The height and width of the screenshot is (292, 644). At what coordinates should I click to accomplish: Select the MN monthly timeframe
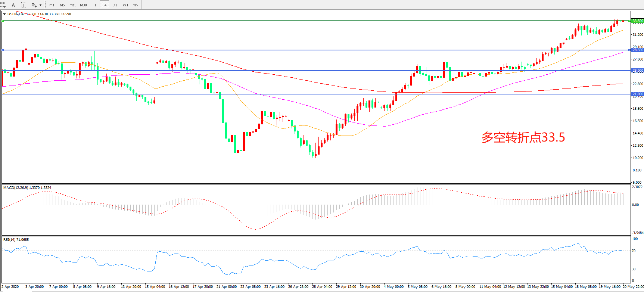(136, 5)
